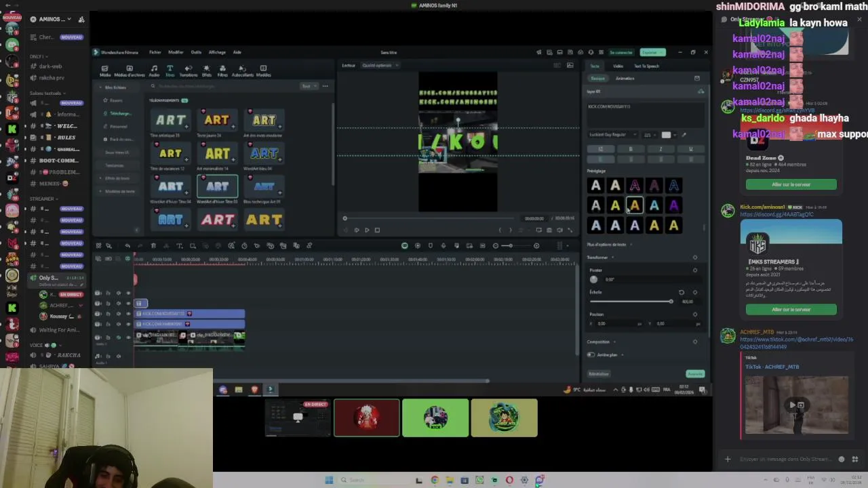Click the three-dot more options icon in titles panel
This screenshot has width=868, height=488.
325,86
